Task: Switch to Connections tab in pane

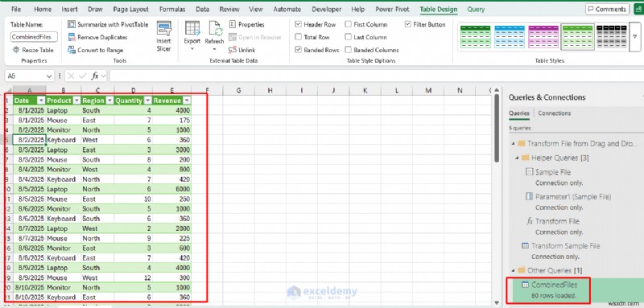Action: point(554,113)
